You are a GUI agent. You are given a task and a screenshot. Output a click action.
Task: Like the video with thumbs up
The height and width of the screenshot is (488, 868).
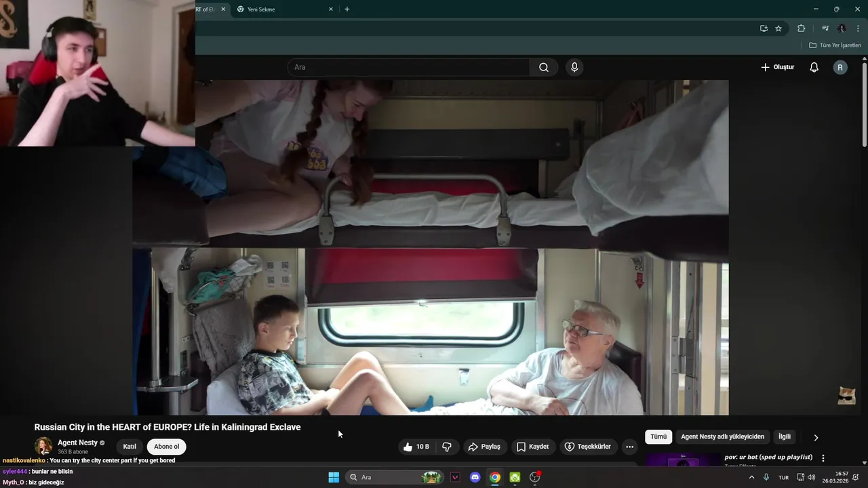(416, 447)
